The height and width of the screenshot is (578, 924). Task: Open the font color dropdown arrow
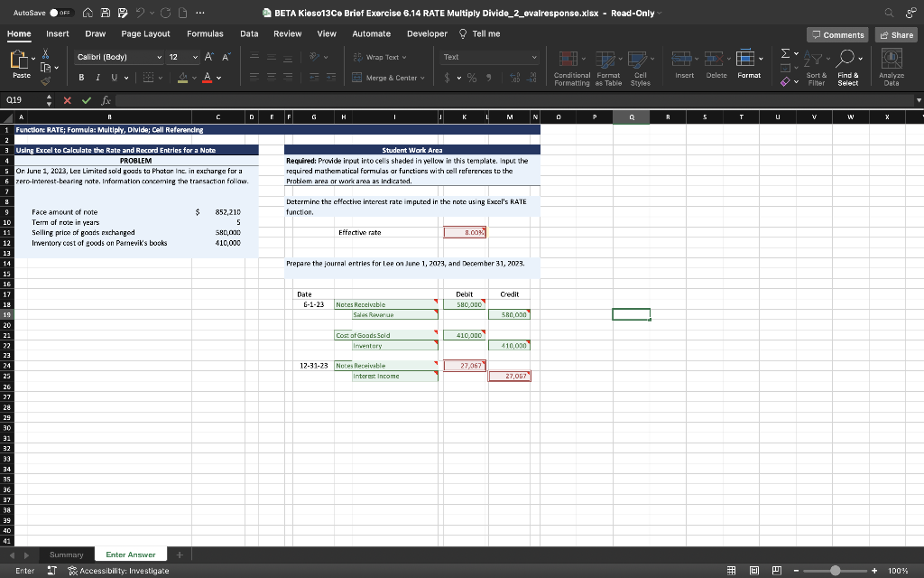click(x=219, y=78)
